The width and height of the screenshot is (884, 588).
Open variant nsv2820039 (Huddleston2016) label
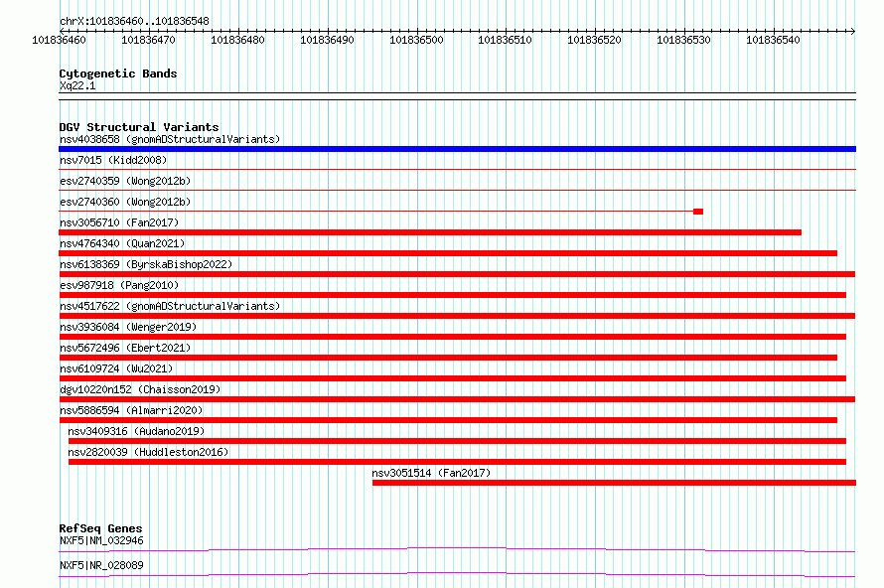[148, 452]
